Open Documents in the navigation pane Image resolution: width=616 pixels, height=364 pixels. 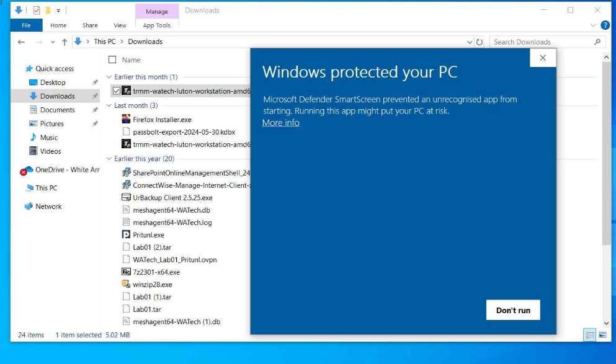point(57,110)
